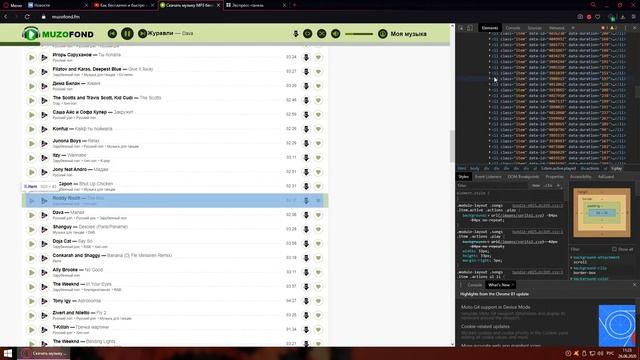Click the styles Filter input field
Viewport: 640px width, 360px height.
click(x=492, y=185)
